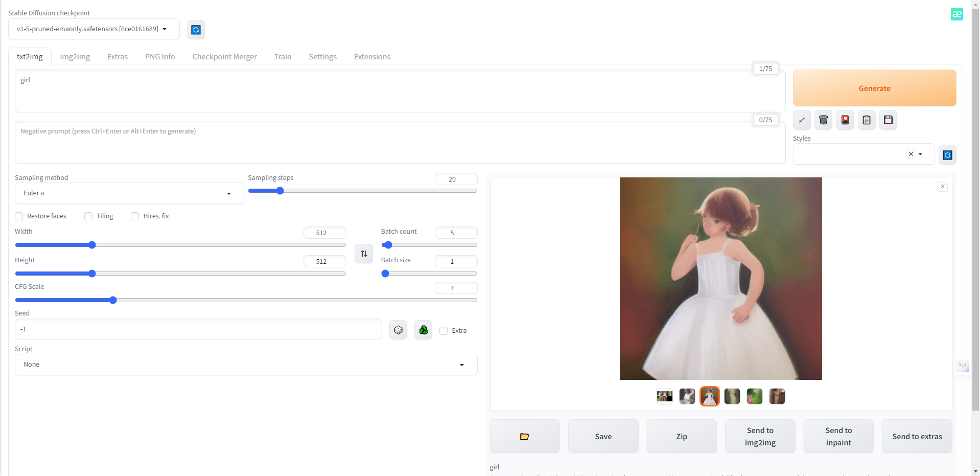Adjust the Height slider
The height and width of the screenshot is (476, 980).
pos(180,274)
